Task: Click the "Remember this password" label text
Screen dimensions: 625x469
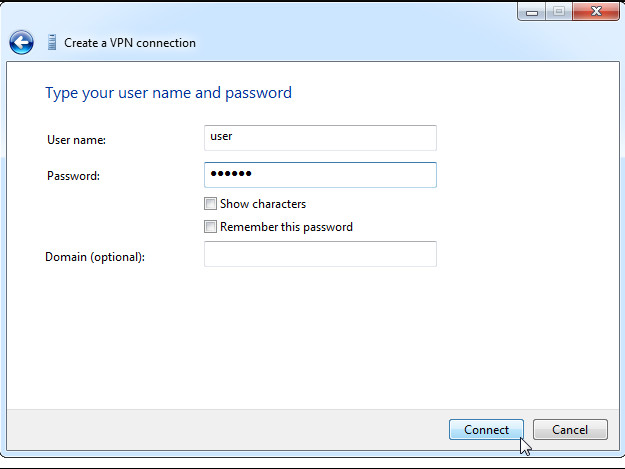Action: pyautogui.click(x=286, y=227)
